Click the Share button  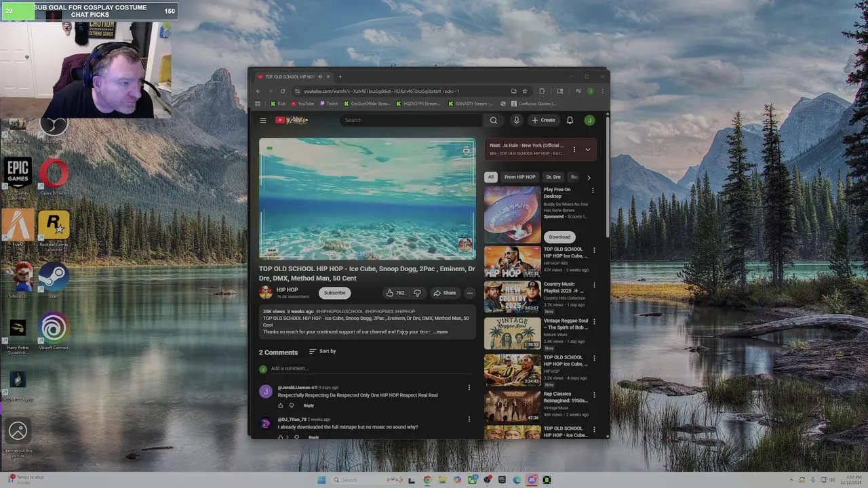tap(445, 293)
